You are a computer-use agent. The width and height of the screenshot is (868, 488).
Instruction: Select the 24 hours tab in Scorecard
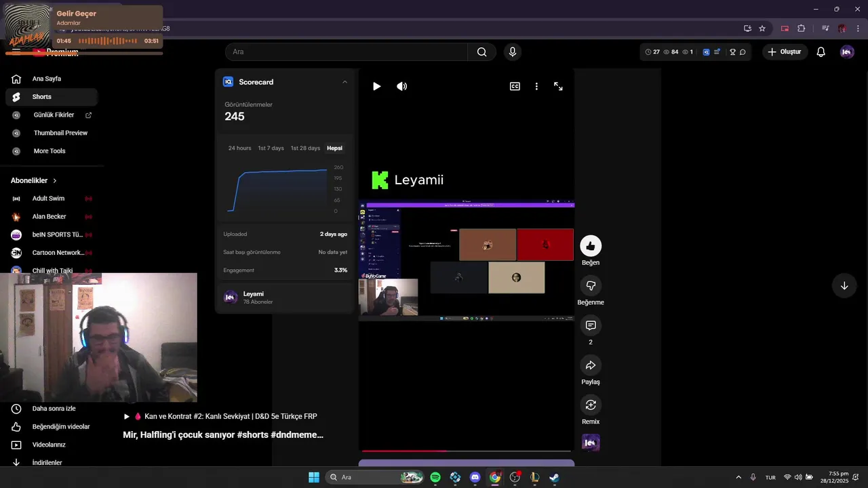click(x=239, y=148)
